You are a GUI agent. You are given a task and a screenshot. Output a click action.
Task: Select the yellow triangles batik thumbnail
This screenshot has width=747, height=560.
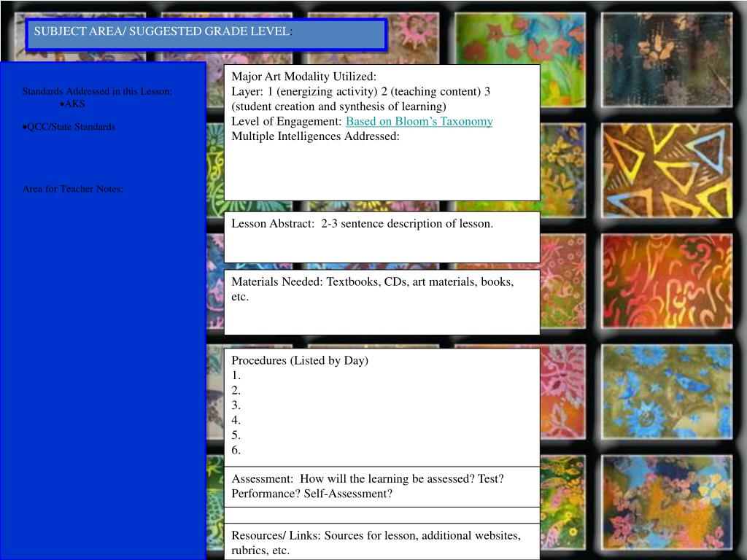point(667,171)
